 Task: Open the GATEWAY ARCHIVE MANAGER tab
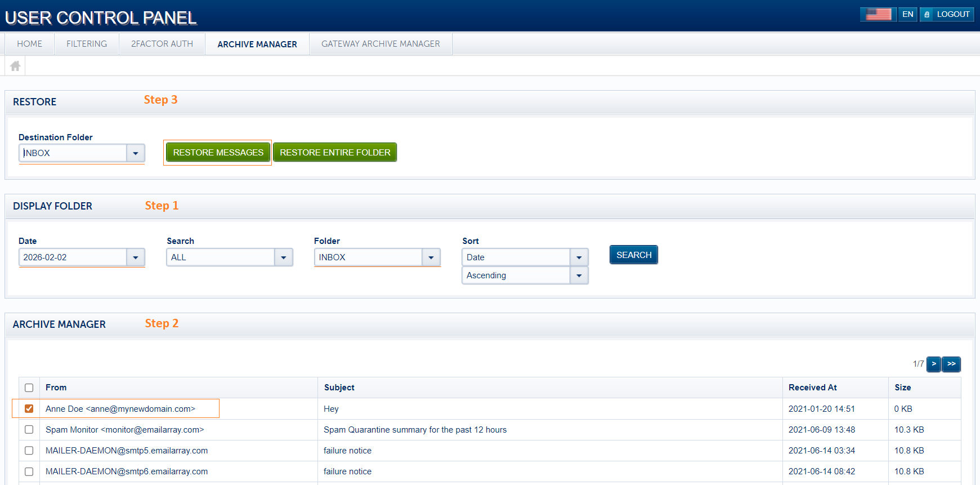point(381,44)
